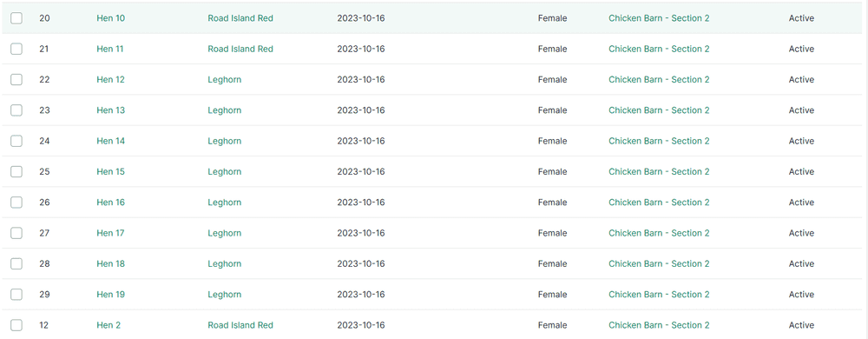This screenshot has height=339, width=868.
Task: Check the box for Hen 10
Action: tap(16, 18)
